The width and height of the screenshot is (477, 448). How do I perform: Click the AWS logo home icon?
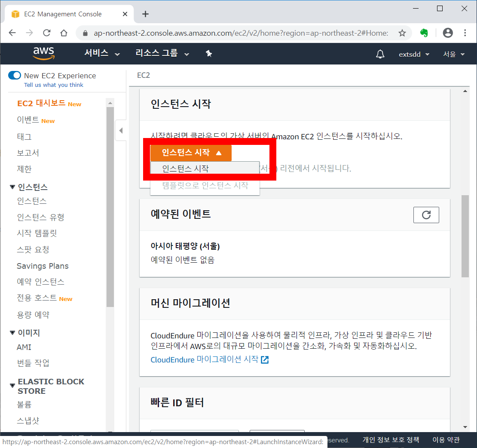coord(44,53)
